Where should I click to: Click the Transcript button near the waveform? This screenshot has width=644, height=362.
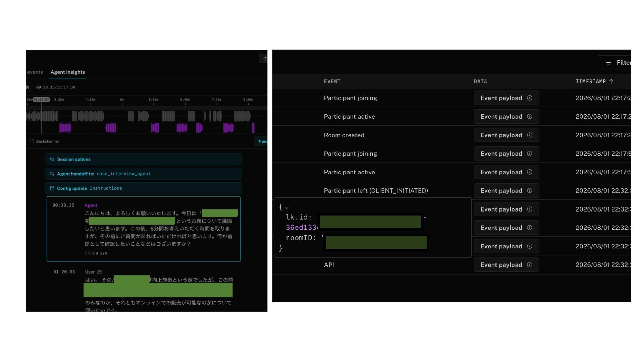[x=261, y=141]
